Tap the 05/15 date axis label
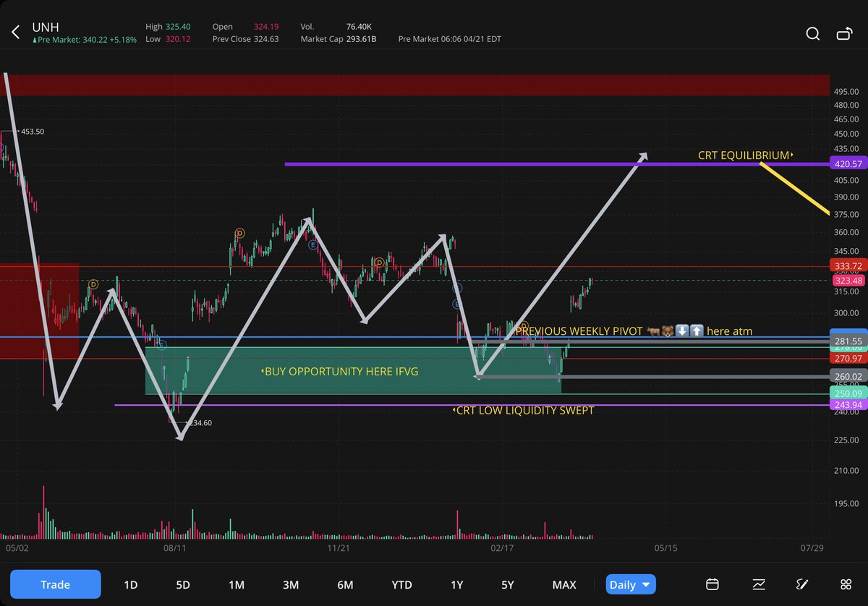Image resolution: width=868 pixels, height=606 pixels. (666, 549)
